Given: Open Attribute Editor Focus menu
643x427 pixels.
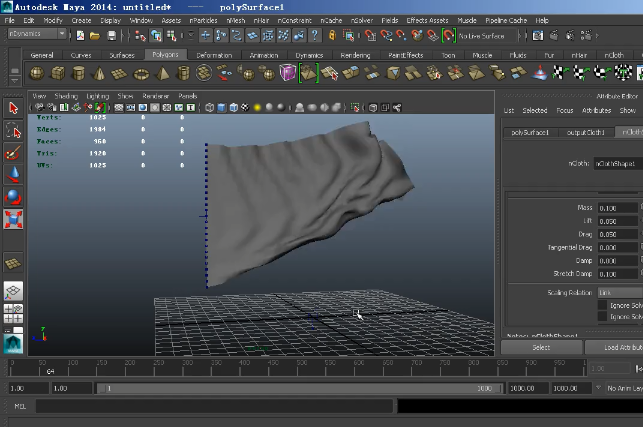Looking at the screenshot, I should [x=565, y=110].
